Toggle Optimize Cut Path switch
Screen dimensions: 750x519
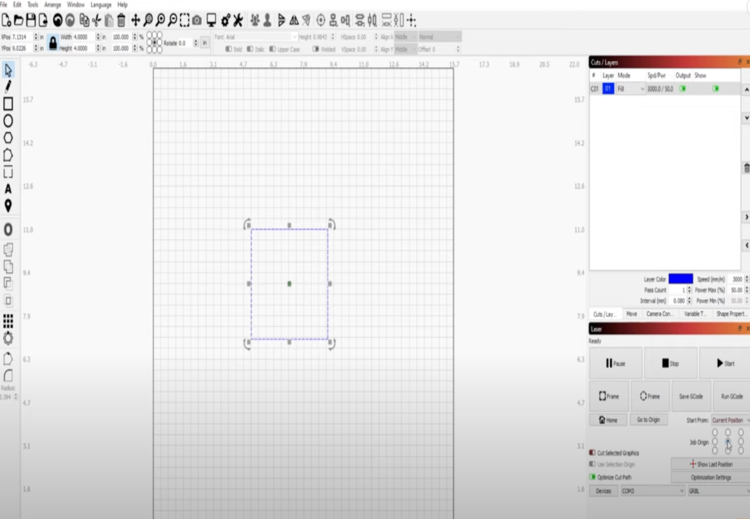pyautogui.click(x=593, y=477)
